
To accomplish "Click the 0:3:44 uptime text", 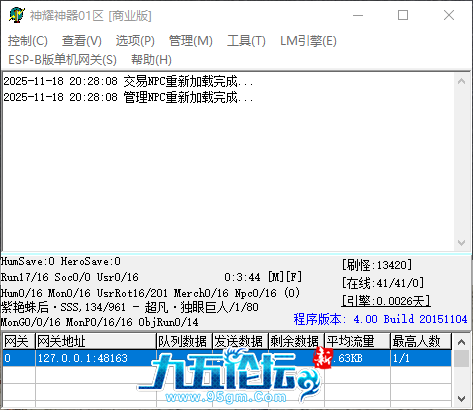I will click(x=242, y=277).
